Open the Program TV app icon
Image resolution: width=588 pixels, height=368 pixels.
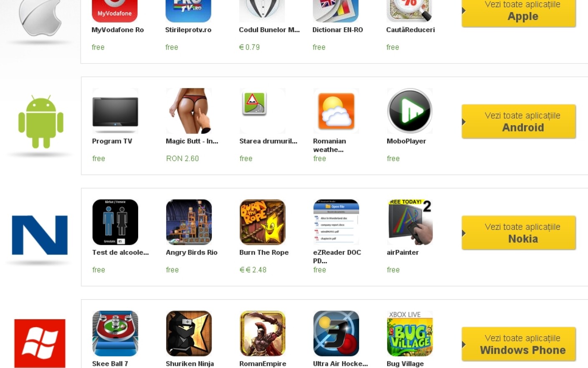pos(115,111)
